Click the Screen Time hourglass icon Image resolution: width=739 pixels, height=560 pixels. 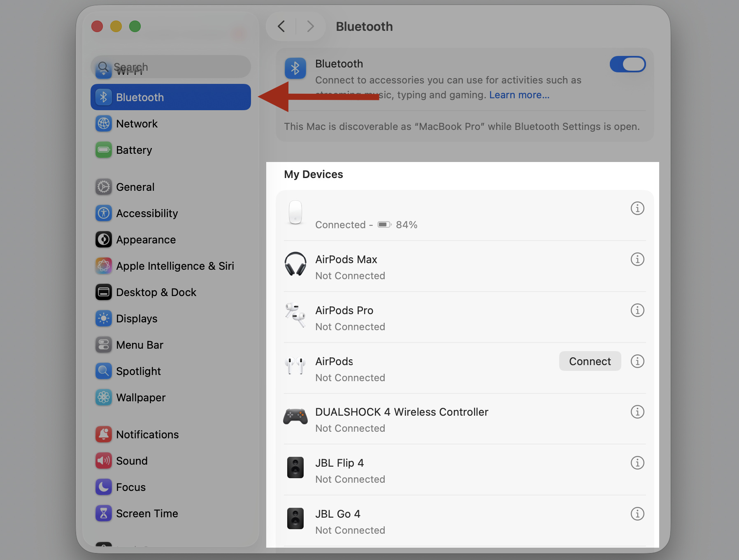[x=104, y=513]
